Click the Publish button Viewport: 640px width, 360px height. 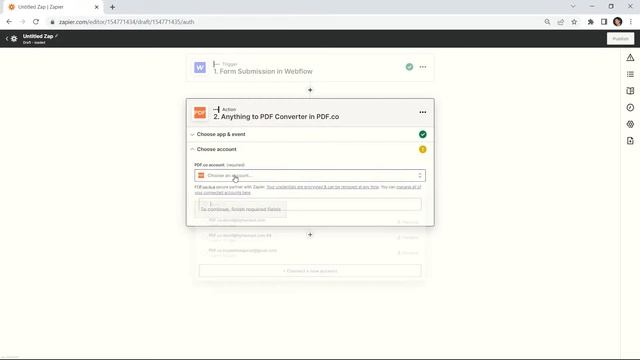point(620,39)
